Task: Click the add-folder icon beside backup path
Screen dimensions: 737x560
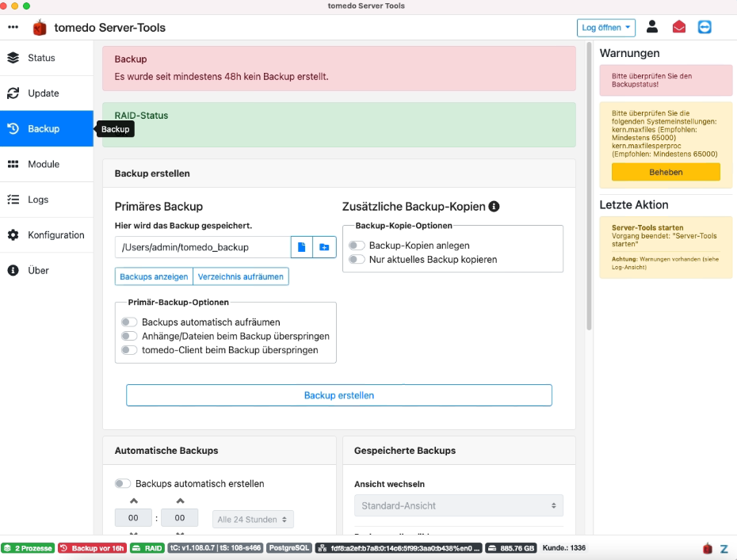Action: pyautogui.click(x=324, y=247)
